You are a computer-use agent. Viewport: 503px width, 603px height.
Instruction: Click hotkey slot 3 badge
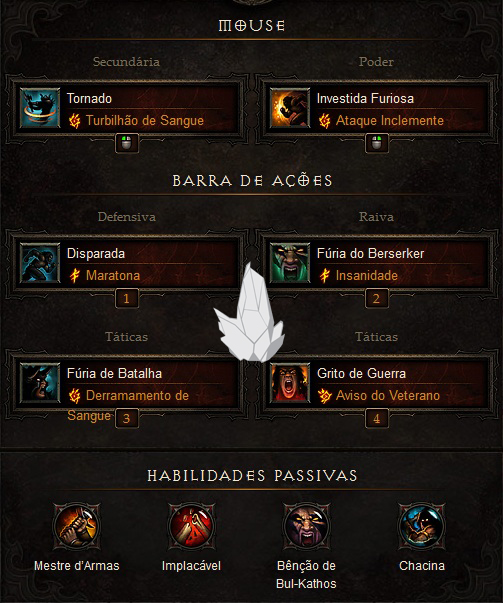(x=127, y=419)
